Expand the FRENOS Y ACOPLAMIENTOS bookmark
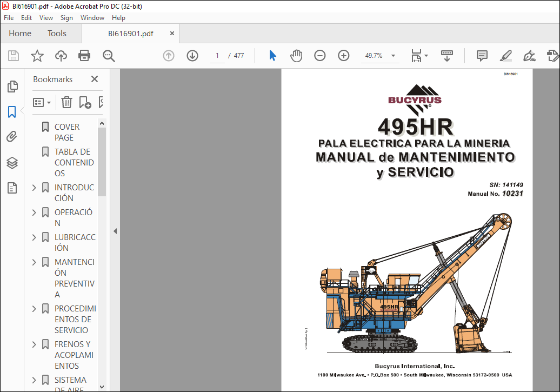The height and width of the screenshot is (392, 560). click(x=34, y=344)
